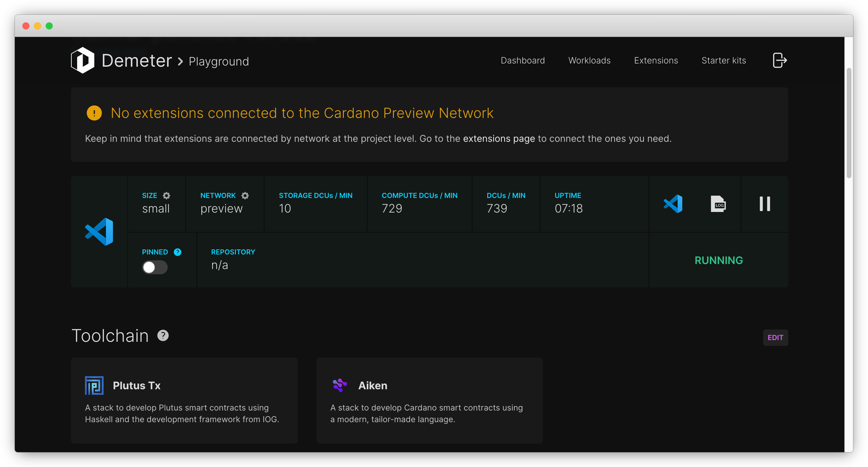This screenshot has height=467, width=868.
Task: Open the Workloads nav item
Action: 589,61
